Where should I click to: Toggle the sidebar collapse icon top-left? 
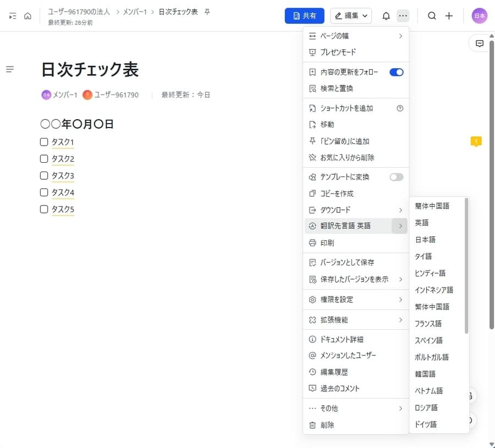(11, 16)
